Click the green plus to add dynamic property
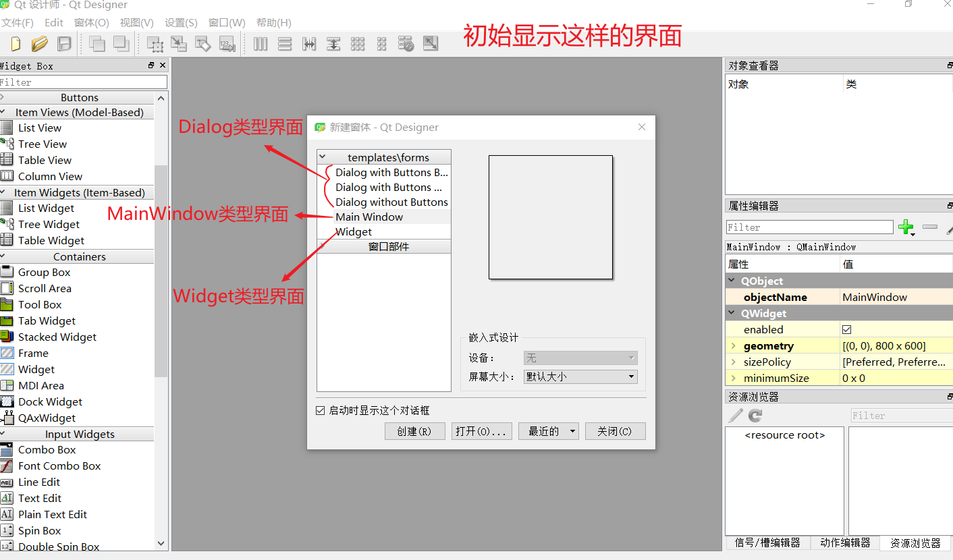Image resolution: width=953 pixels, height=560 pixels. click(906, 227)
